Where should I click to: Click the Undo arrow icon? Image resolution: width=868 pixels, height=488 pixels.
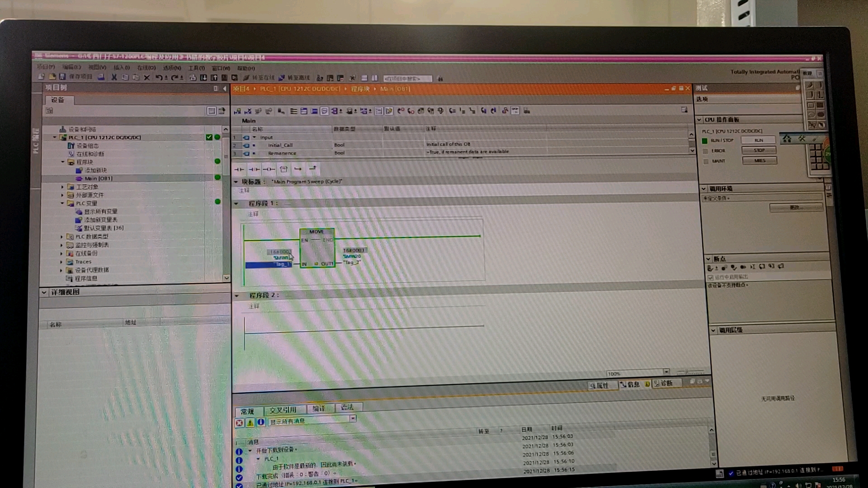[159, 77]
